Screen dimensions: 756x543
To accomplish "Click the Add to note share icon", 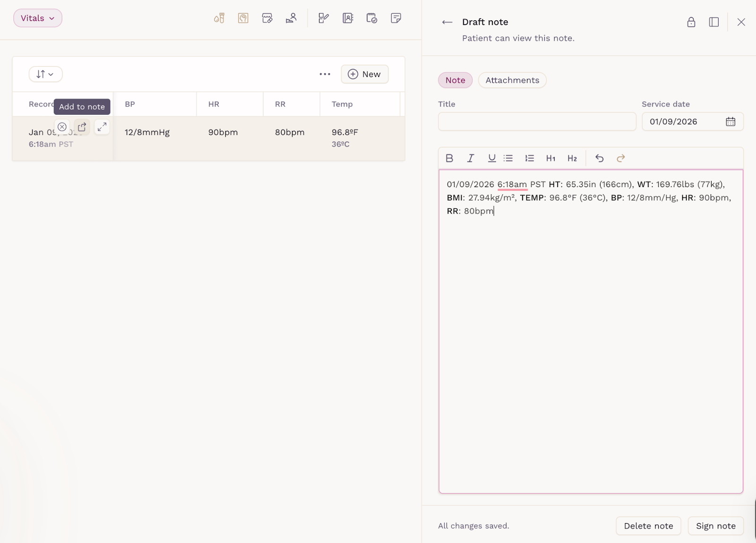I will (82, 127).
